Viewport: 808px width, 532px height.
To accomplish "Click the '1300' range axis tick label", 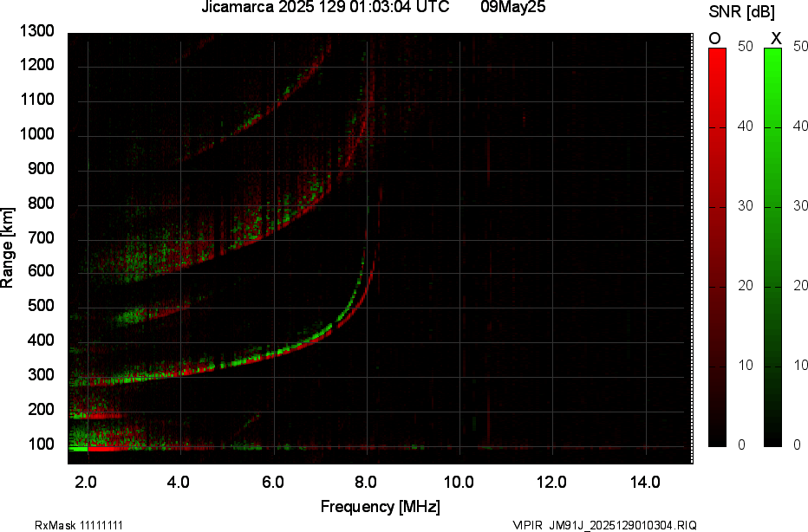I will click(36, 31).
